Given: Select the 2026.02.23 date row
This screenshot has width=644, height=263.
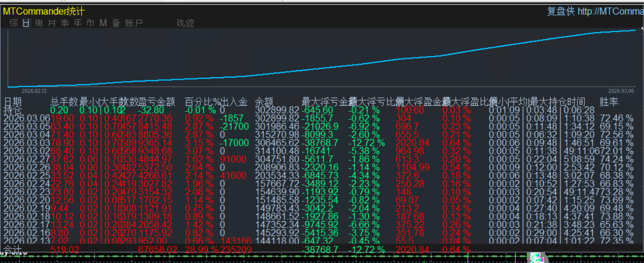Looking at the screenshot, I should point(27,191).
